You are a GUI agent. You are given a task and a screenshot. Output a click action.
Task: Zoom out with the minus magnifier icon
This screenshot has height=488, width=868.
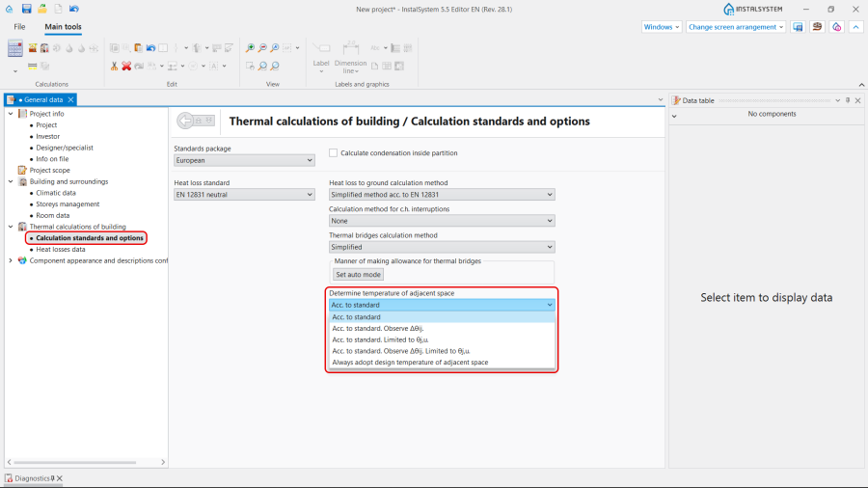(x=262, y=48)
